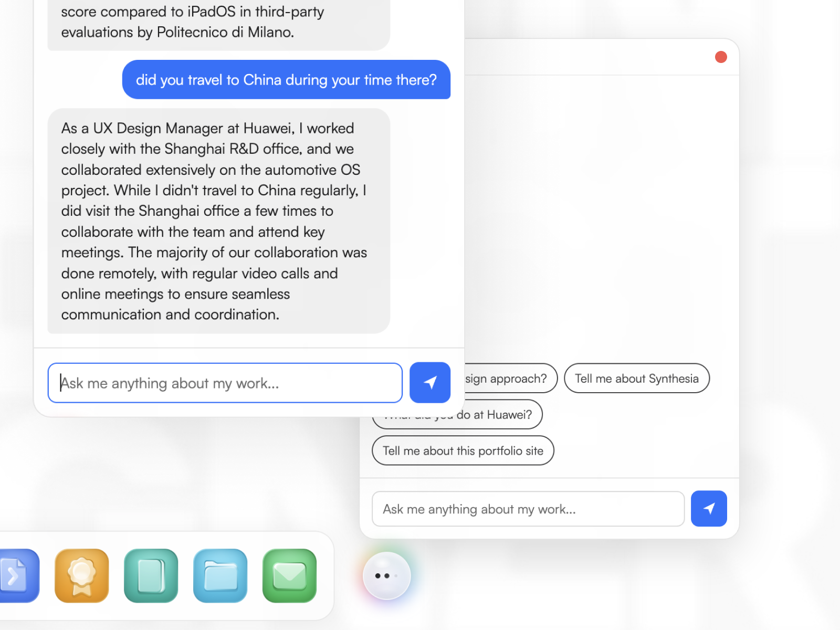
Task: Focus front chat 'Ask me anything' input
Action: tap(225, 383)
